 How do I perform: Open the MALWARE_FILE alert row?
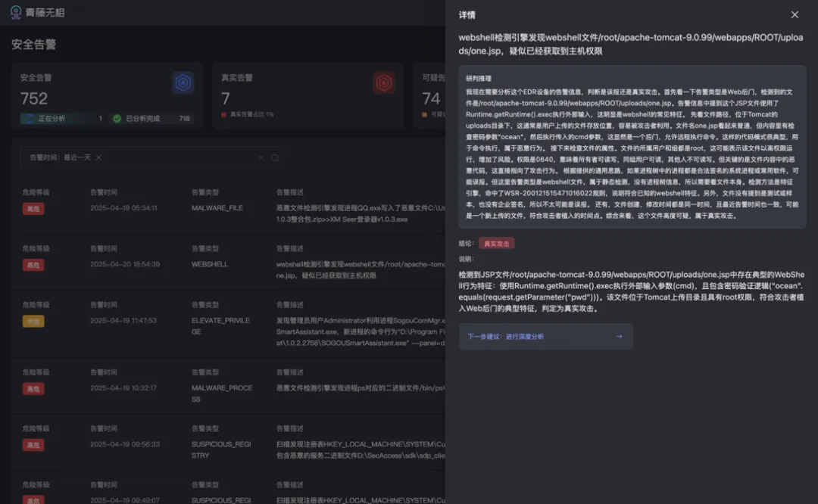[x=229, y=207]
